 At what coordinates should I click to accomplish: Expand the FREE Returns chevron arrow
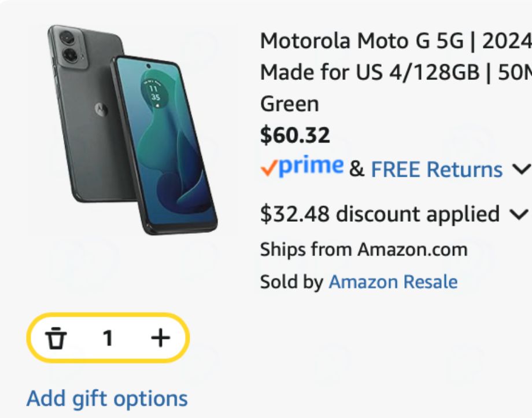pyautogui.click(x=521, y=170)
